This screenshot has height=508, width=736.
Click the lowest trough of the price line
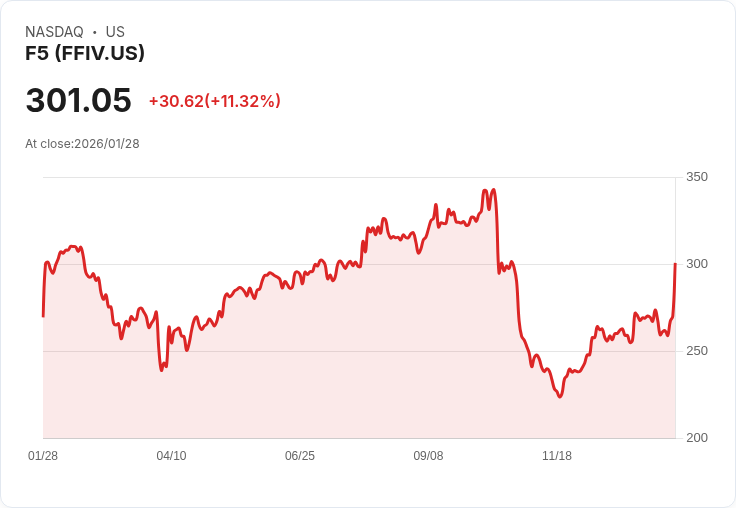point(560,397)
